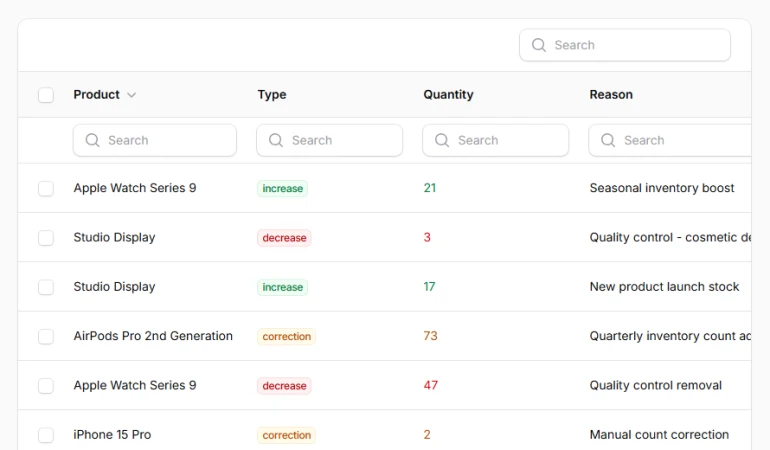Click the increase badge for Apple Watch Series 9

[282, 189]
